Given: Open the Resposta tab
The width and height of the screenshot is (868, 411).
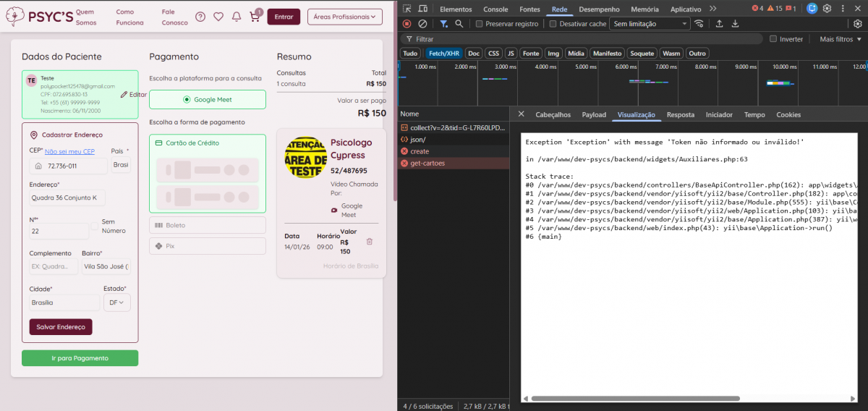Looking at the screenshot, I should (680, 114).
